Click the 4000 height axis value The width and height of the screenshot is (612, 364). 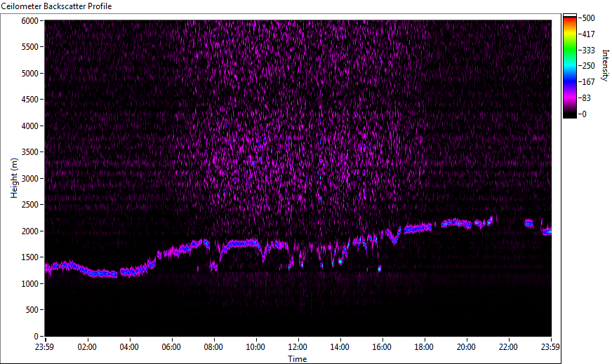29,126
